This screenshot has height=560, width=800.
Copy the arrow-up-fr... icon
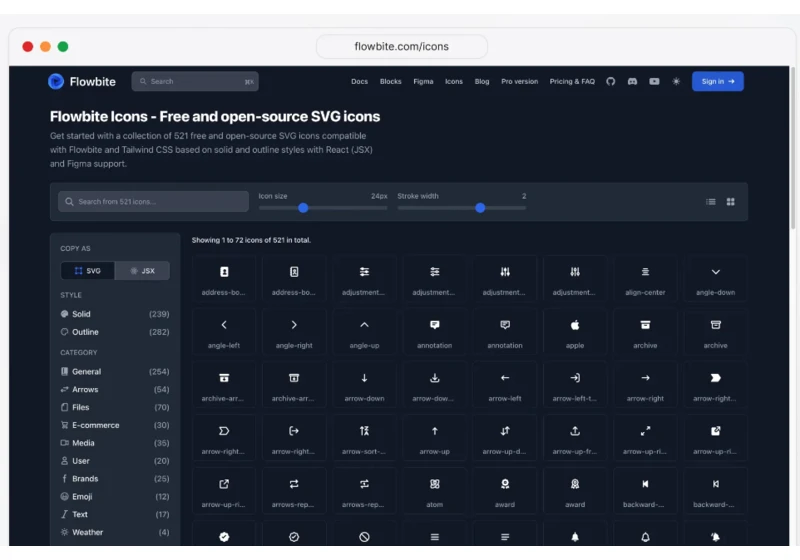tap(575, 439)
